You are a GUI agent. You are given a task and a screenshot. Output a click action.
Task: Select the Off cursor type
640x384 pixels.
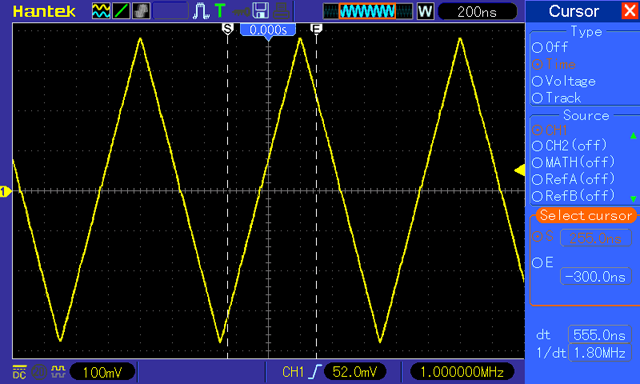point(550,47)
